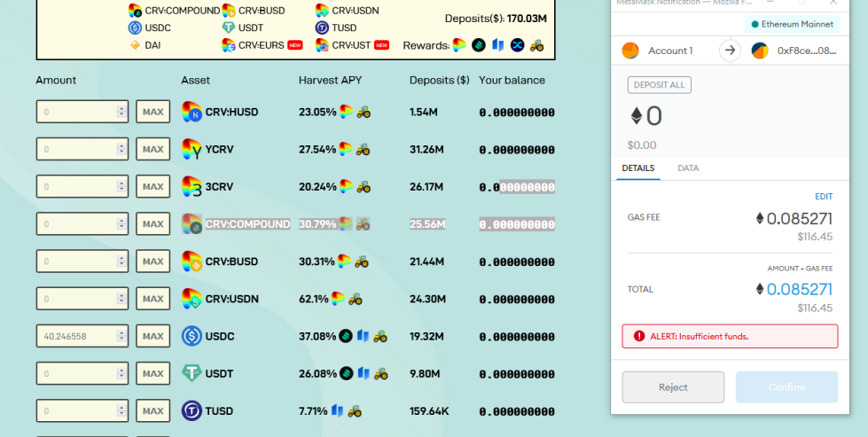Image resolution: width=868 pixels, height=437 pixels.
Task: Click the Curve reward icon in CRV:USDN row
Action: click(338, 299)
